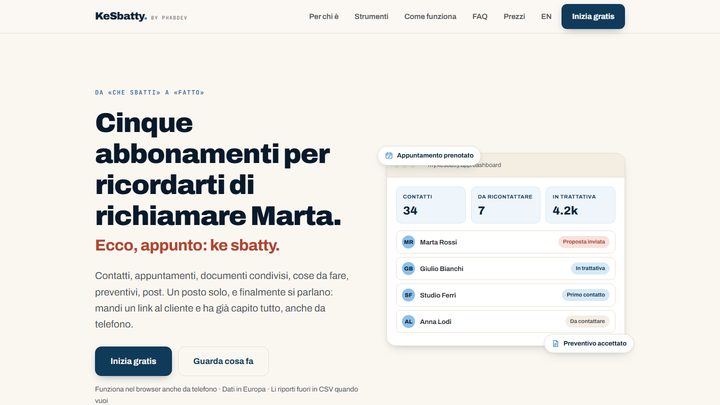Click the Da contattare status badge
Screen dimensions: 720x405
point(587,321)
